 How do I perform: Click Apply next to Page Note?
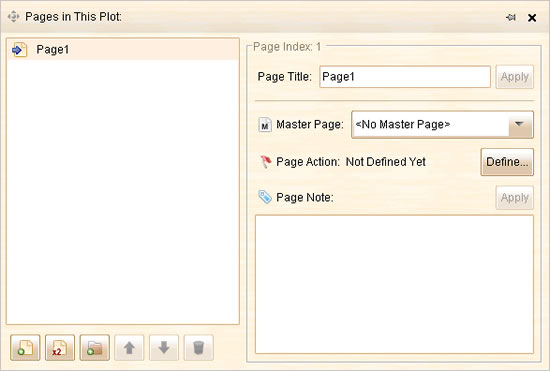[x=515, y=197]
